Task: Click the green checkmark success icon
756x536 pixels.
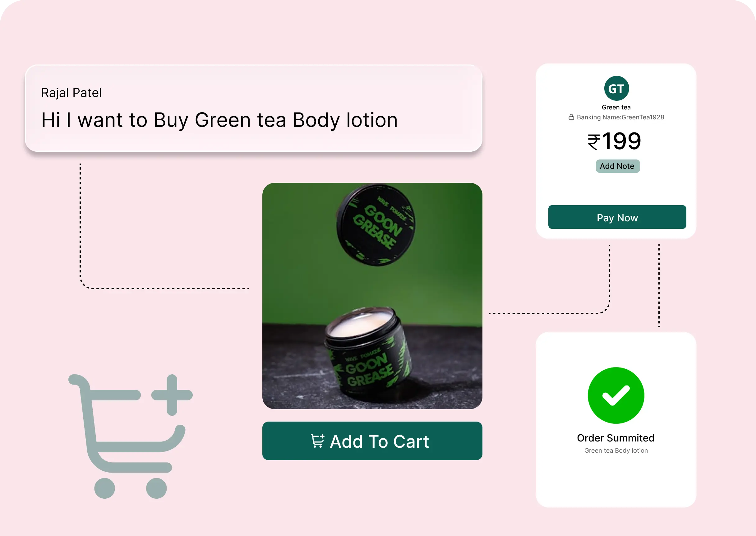Action: point(616,395)
